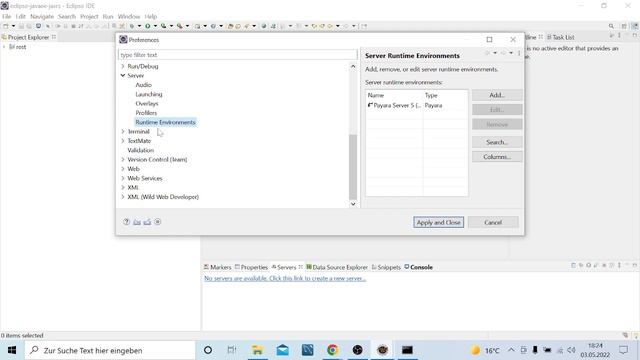
Task: Select the Validation preferences item
Action: [x=140, y=150]
